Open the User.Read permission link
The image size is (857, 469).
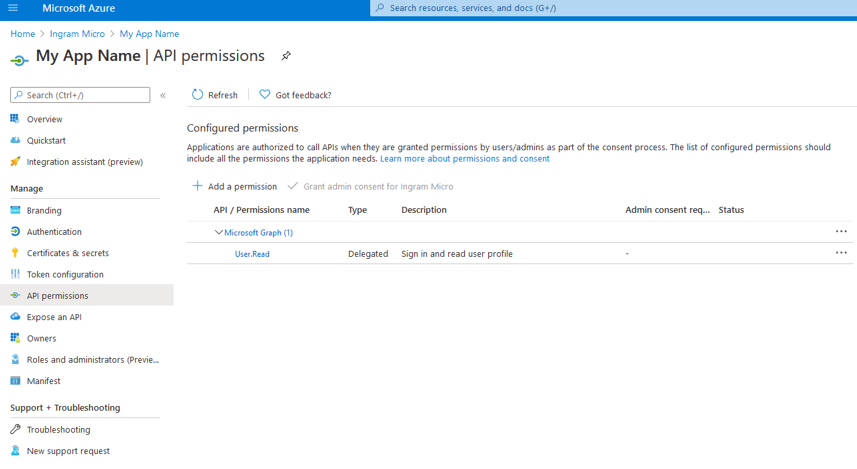[252, 254]
